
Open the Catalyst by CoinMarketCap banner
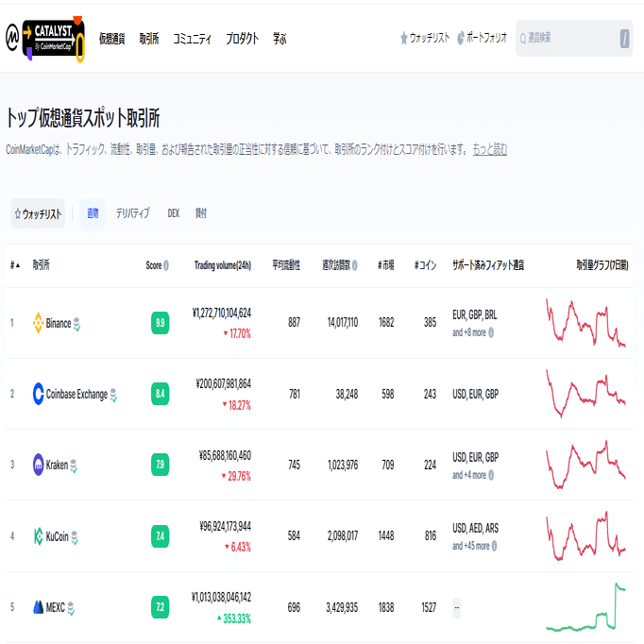[54, 40]
